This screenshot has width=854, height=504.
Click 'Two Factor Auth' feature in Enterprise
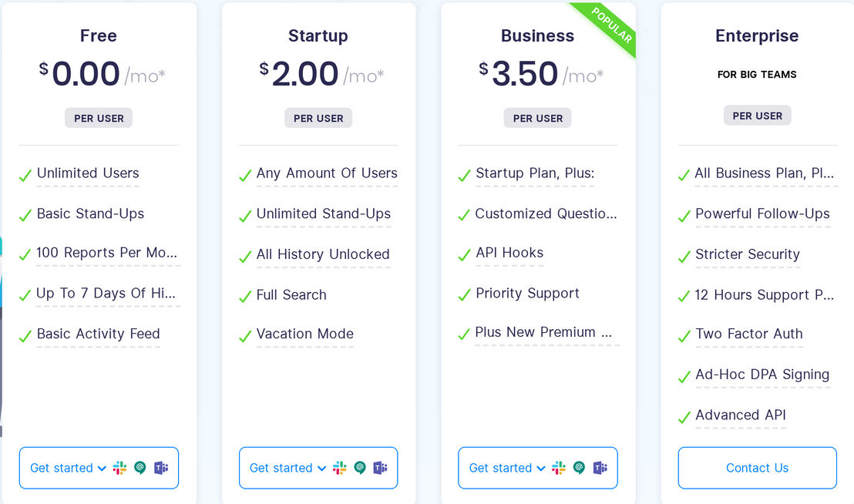pos(749,334)
